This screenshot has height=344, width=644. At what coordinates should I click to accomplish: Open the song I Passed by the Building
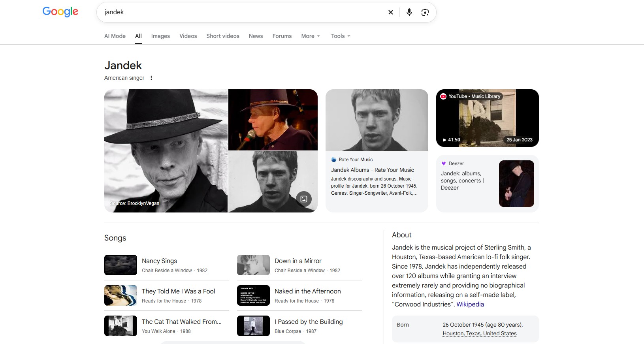pyautogui.click(x=309, y=321)
